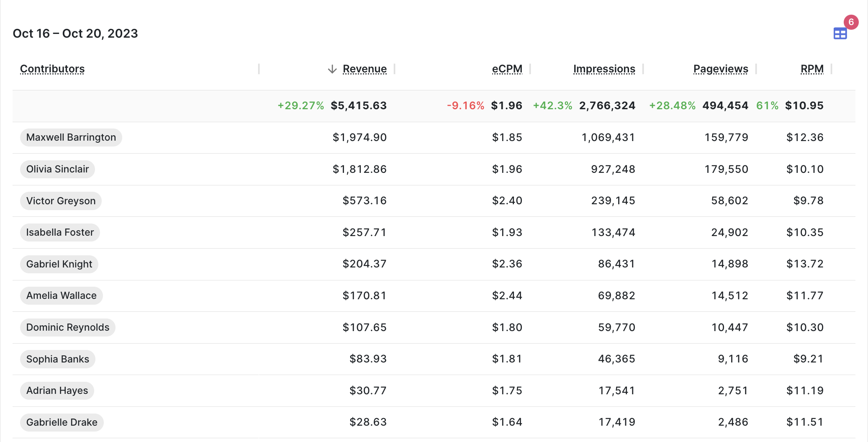Click Victor Greyson's impressions 239,145
The height and width of the screenshot is (442, 868).
coord(613,201)
